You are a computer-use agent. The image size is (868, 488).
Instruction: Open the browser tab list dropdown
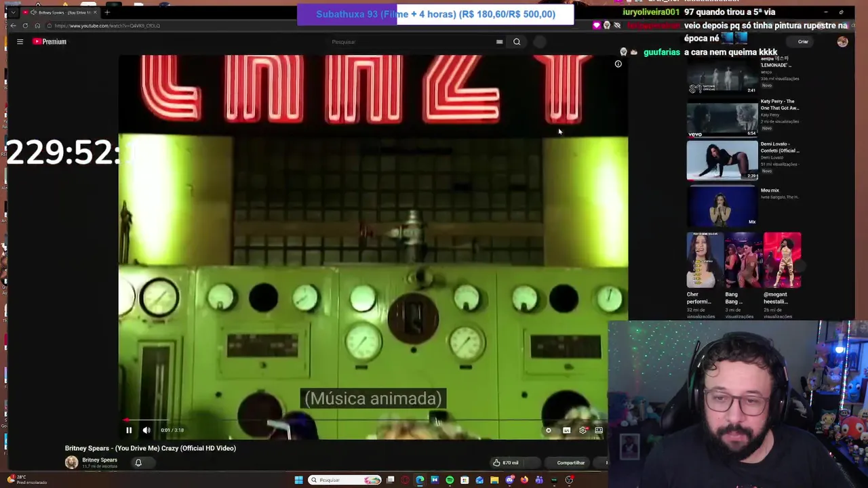pos(13,12)
